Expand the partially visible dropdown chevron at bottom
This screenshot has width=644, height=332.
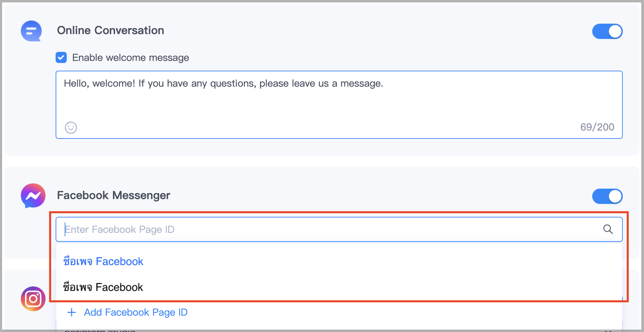pyautogui.click(x=608, y=330)
